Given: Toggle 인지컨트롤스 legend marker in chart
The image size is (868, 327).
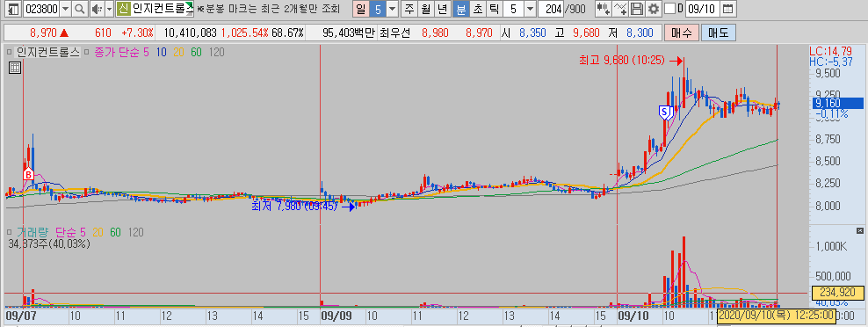Looking at the screenshot, I should coord(10,53).
